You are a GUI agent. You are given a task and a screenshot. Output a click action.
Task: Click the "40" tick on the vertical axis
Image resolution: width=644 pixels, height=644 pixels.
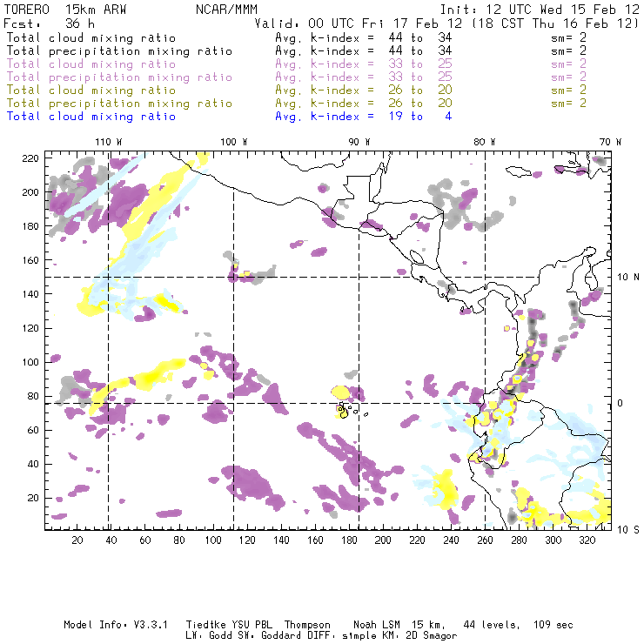[33, 464]
